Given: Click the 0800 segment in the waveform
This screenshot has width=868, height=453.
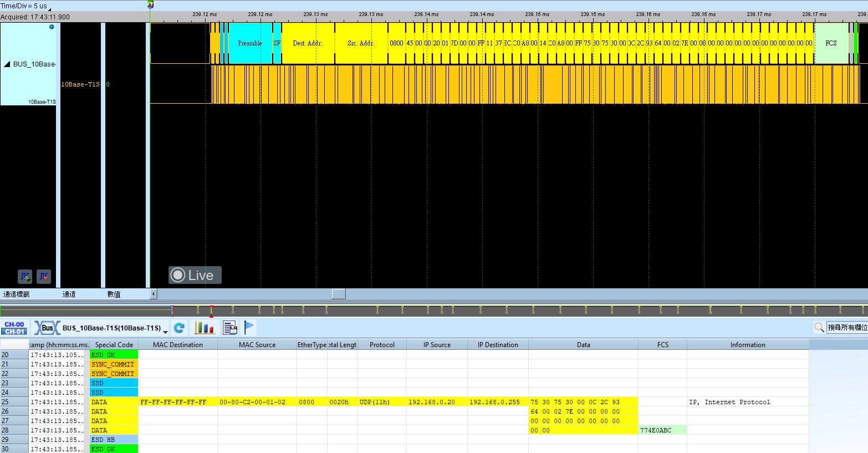Looking at the screenshot, I should coord(396,43).
